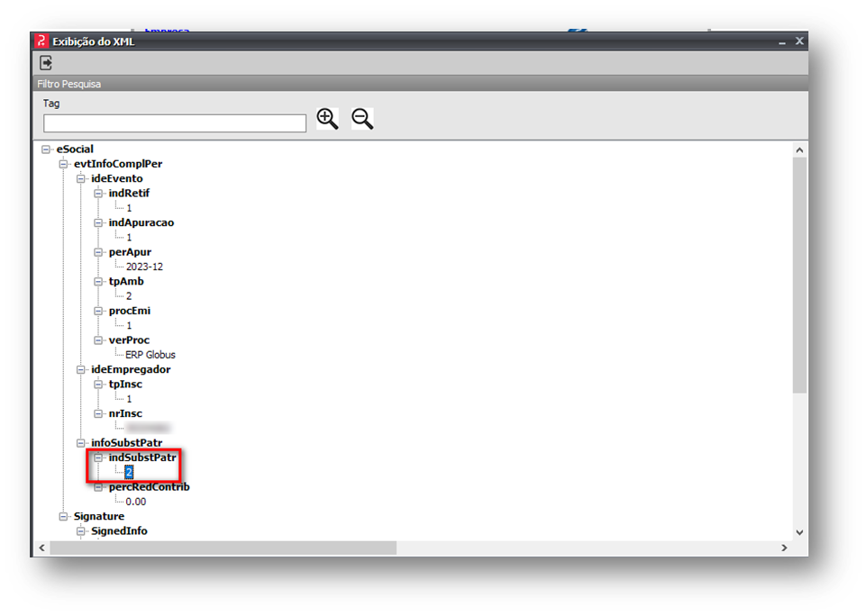Select the indApuracao tree label
The width and height of the screenshot is (867, 616).
click(141, 222)
